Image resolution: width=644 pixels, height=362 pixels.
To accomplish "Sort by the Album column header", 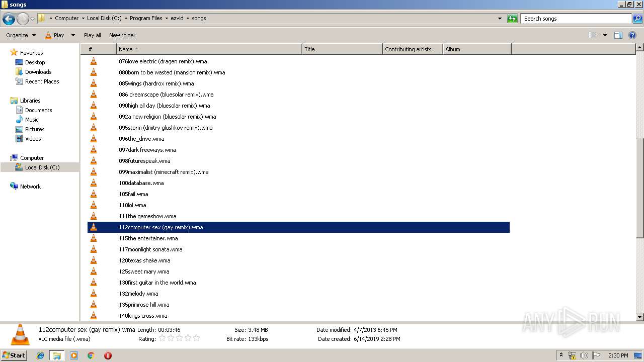I will [477, 49].
